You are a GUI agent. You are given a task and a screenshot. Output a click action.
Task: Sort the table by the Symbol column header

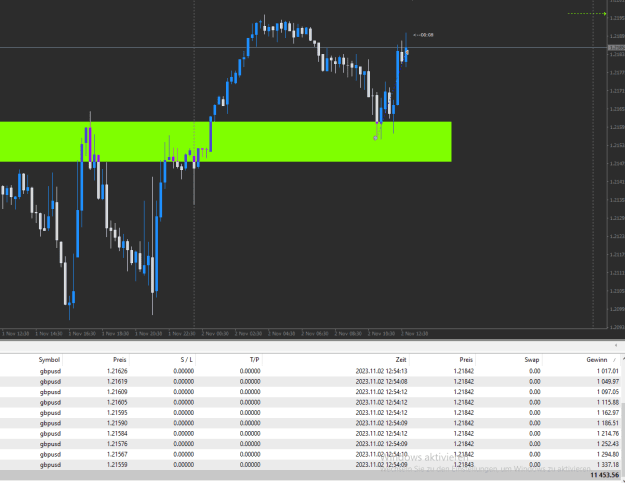pyautogui.click(x=49, y=359)
